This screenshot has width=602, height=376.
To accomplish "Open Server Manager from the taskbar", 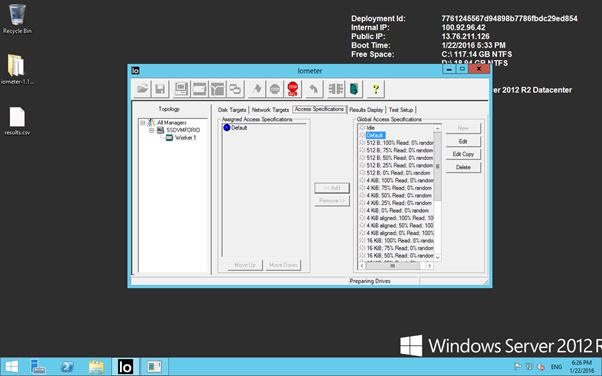I will (38, 367).
